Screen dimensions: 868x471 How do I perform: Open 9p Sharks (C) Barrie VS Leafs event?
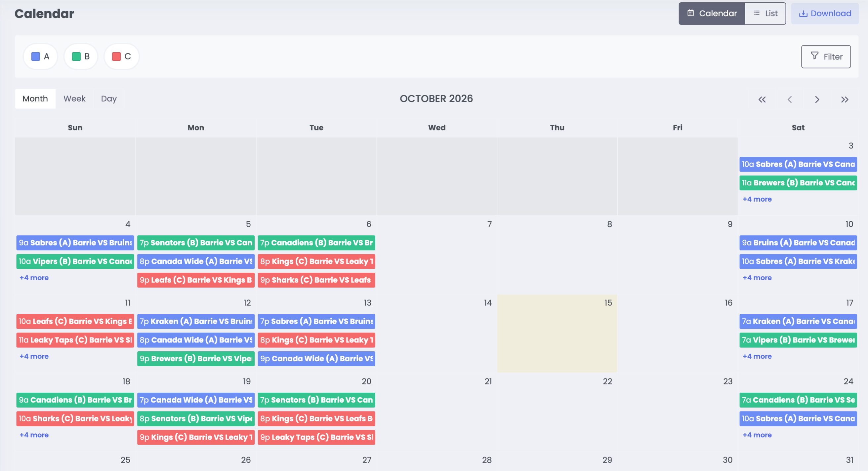tap(316, 280)
